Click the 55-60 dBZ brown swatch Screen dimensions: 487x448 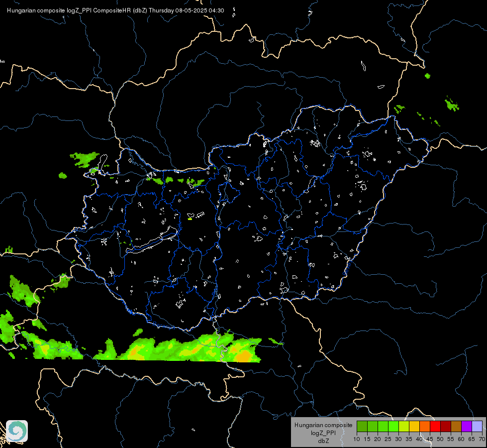pos(456,426)
